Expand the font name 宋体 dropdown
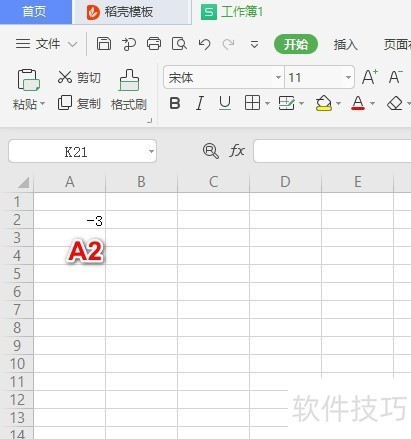Viewport: 411px width, 439px height. [278, 77]
